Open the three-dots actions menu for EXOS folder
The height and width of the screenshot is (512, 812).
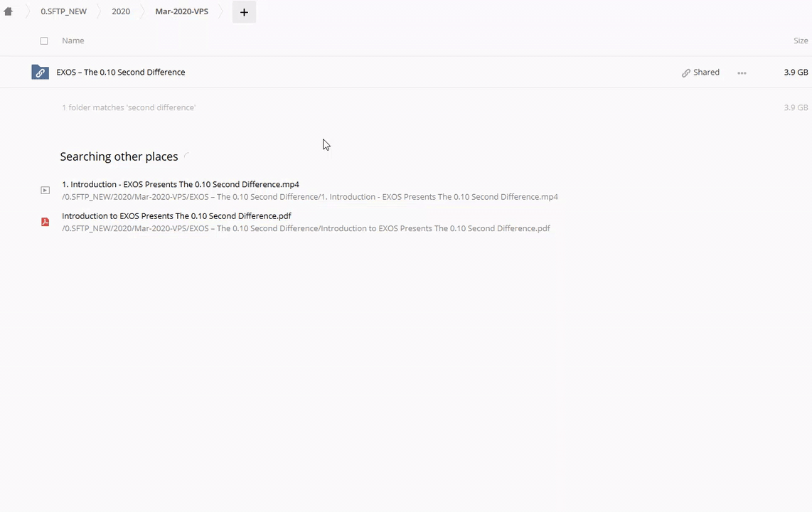(742, 73)
